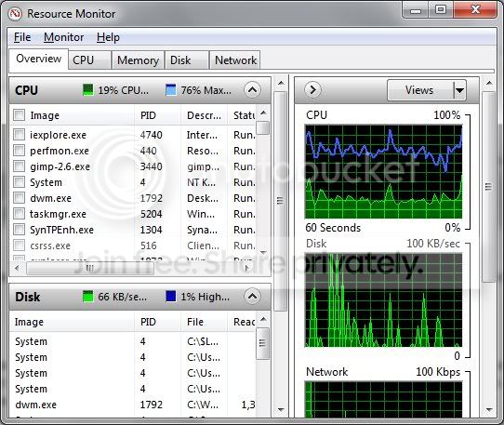Switch to the Network tab
The width and height of the screenshot is (504, 425).
[x=235, y=60]
